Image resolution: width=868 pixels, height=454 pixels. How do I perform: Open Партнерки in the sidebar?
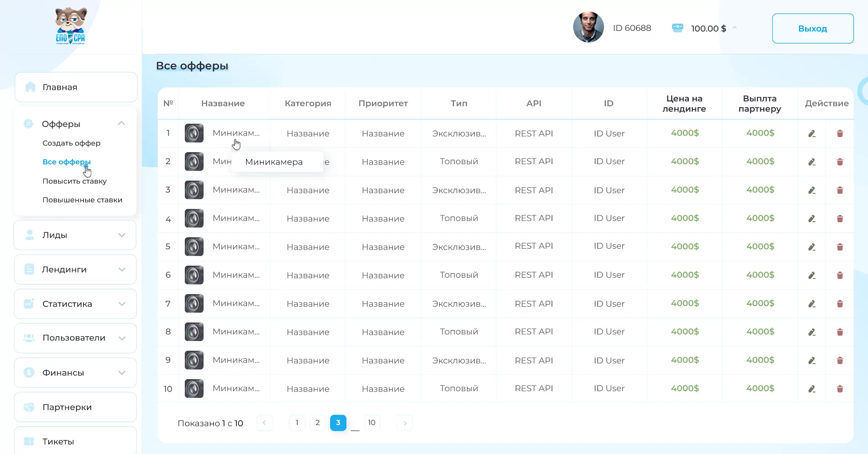75,407
